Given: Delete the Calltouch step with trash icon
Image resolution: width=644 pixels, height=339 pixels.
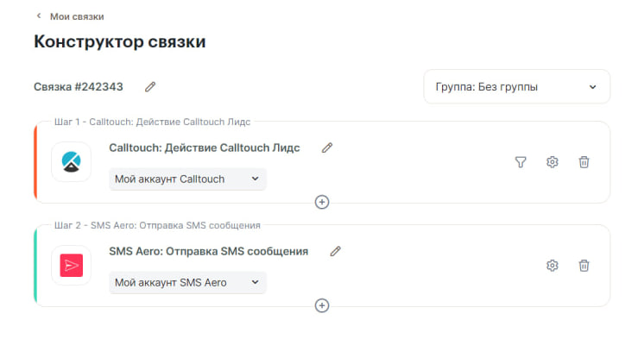Looking at the screenshot, I should (584, 162).
